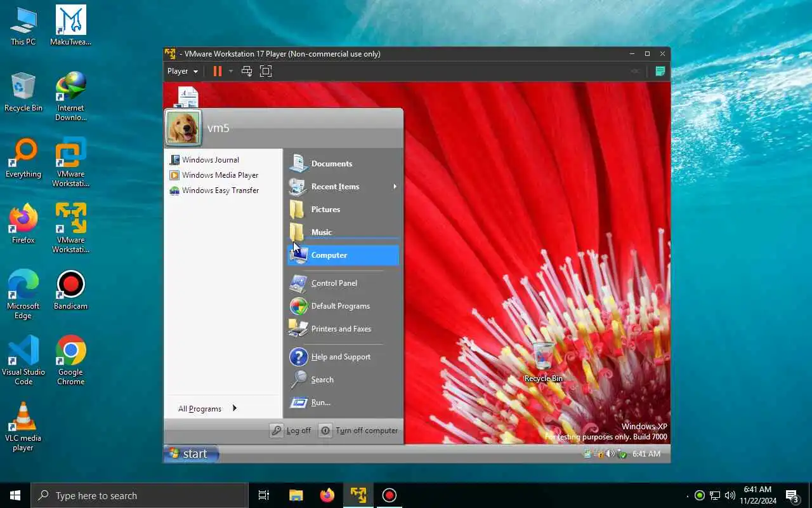Expand the power options arrow beside pause
Screen dimensions: 812x508
(x=231, y=71)
